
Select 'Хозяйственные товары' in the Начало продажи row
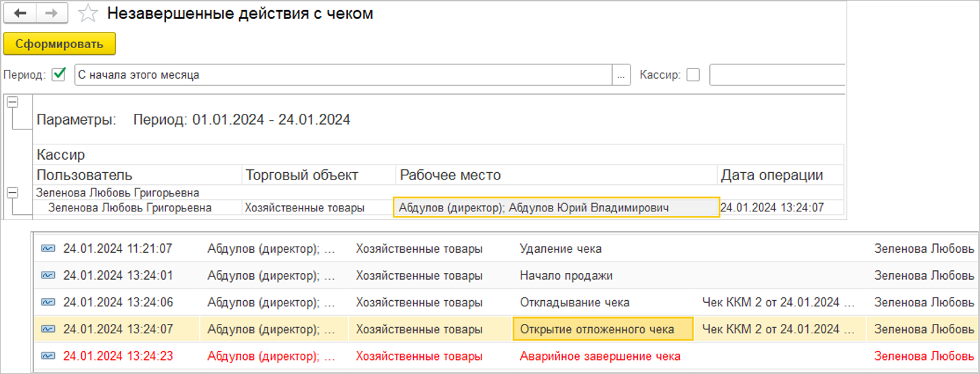(x=419, y=276)
